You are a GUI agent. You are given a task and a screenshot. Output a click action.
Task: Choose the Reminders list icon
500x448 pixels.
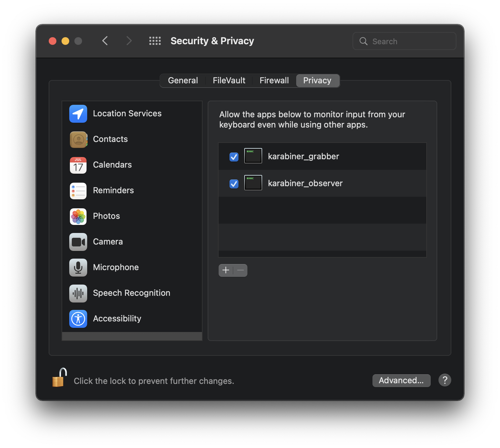tap(78, 191)
